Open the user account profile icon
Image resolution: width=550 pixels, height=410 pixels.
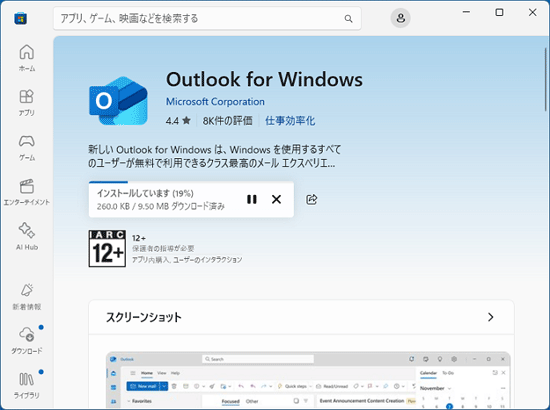pos(401,18)
